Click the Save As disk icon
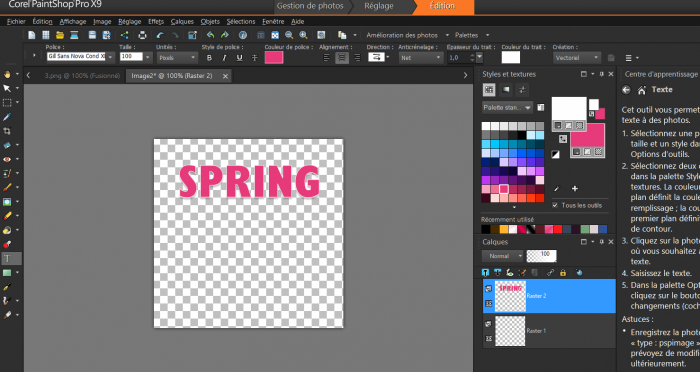The height and width of the screenshot is (372, 700). pyautogui.click(x=106, y=35)
